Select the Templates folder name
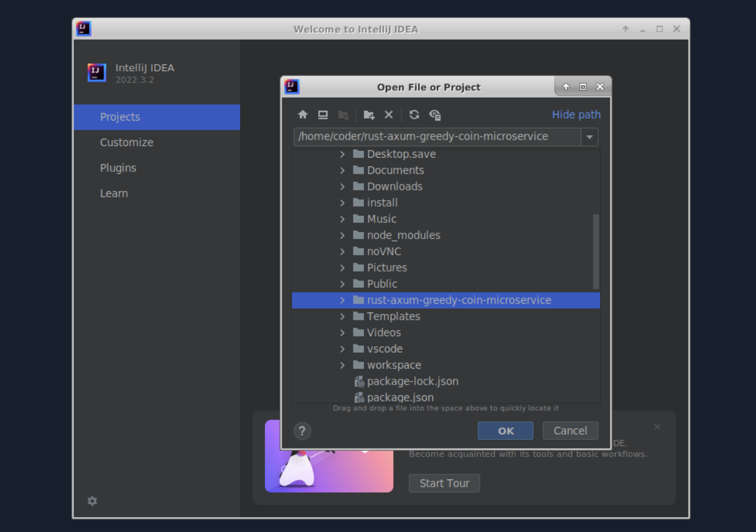 394,316
